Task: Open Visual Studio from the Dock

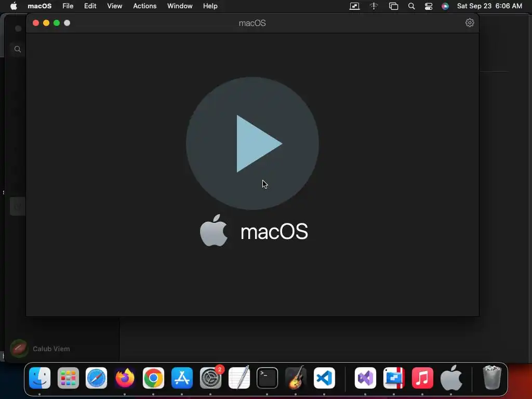Action: [x=365, y=378]
